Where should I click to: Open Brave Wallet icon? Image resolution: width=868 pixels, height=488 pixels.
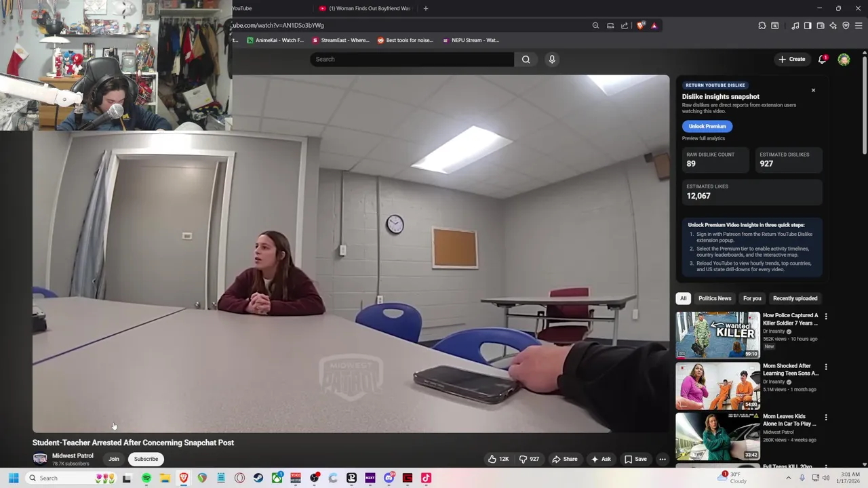[821, 26]
